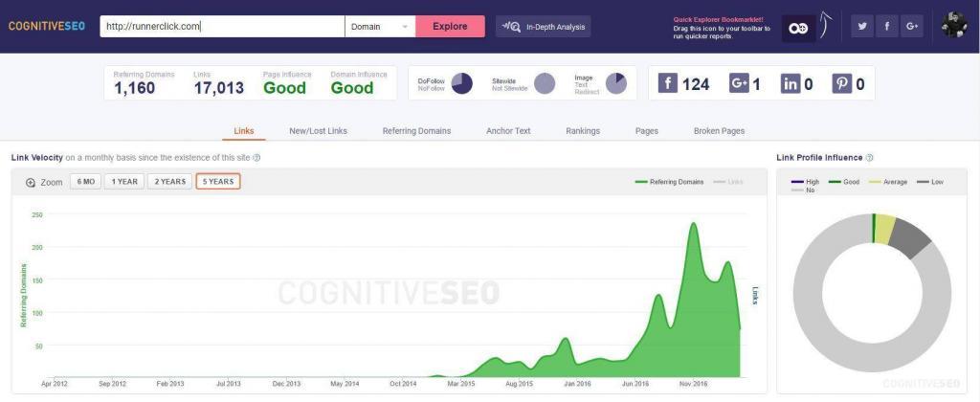Switch to the New/Lost Links tab

[318, 131]
